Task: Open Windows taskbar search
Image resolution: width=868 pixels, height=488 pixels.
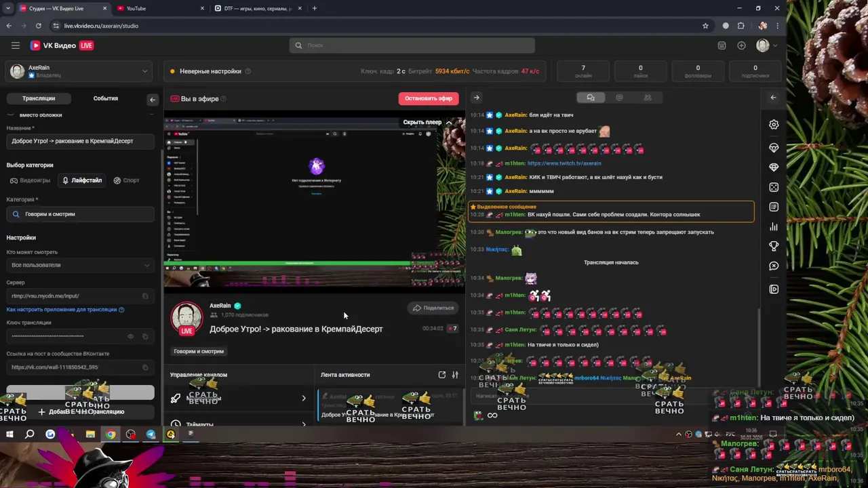Action: click(30, 434)
